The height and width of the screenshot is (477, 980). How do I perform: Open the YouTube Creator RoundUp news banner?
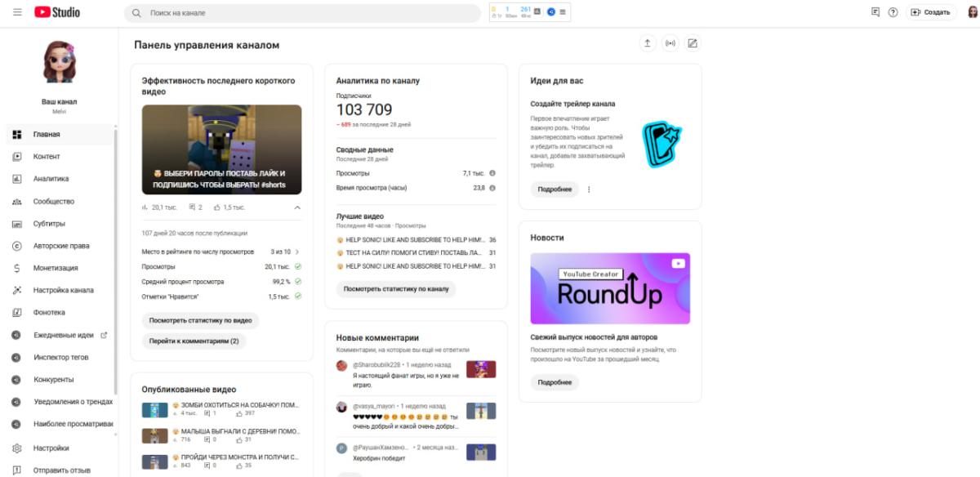coord(610,288)
